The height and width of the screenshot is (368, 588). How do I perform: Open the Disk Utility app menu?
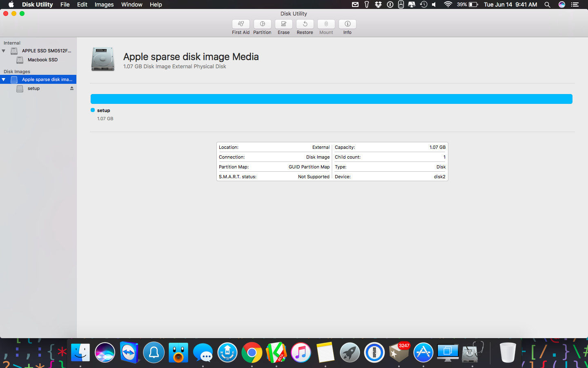[37, 4]
